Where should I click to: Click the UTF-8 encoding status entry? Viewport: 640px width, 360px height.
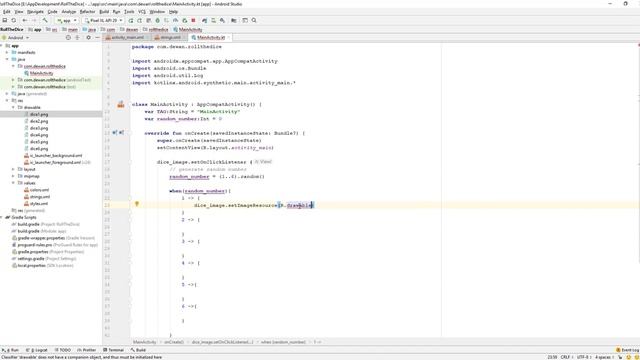tap(583, 357)
